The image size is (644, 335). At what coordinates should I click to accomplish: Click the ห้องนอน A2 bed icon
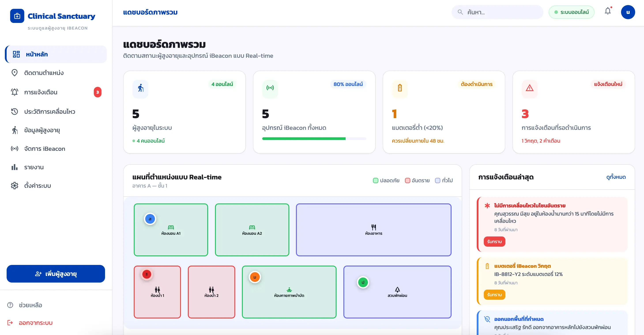tap(252, 227)
